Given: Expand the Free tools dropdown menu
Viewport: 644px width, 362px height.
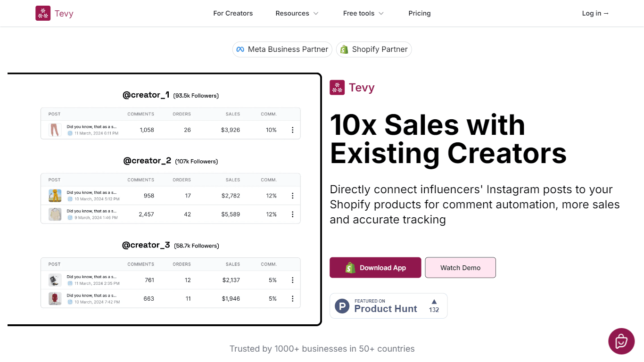Looking at the screenshot, I should tap(363, 13).
